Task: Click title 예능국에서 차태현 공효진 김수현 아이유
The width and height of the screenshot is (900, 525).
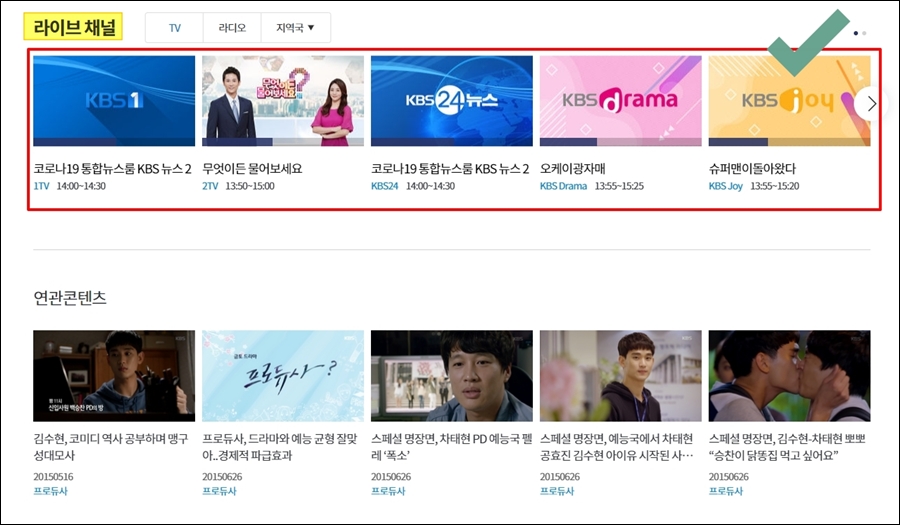Action: pos(617,447)
